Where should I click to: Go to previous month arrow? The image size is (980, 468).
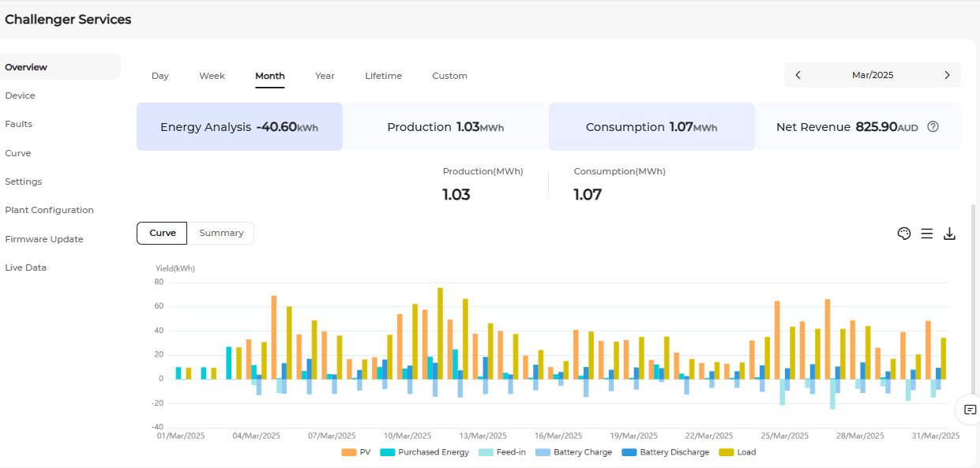tap(798, 75)
